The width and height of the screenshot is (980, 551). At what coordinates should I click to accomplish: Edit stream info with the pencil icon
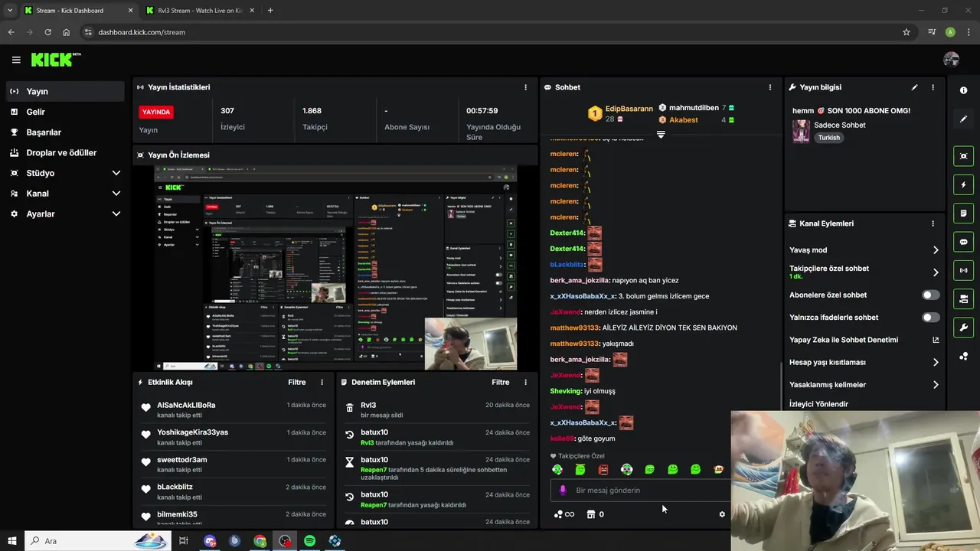pyautogui.click(x=914, y=87)
